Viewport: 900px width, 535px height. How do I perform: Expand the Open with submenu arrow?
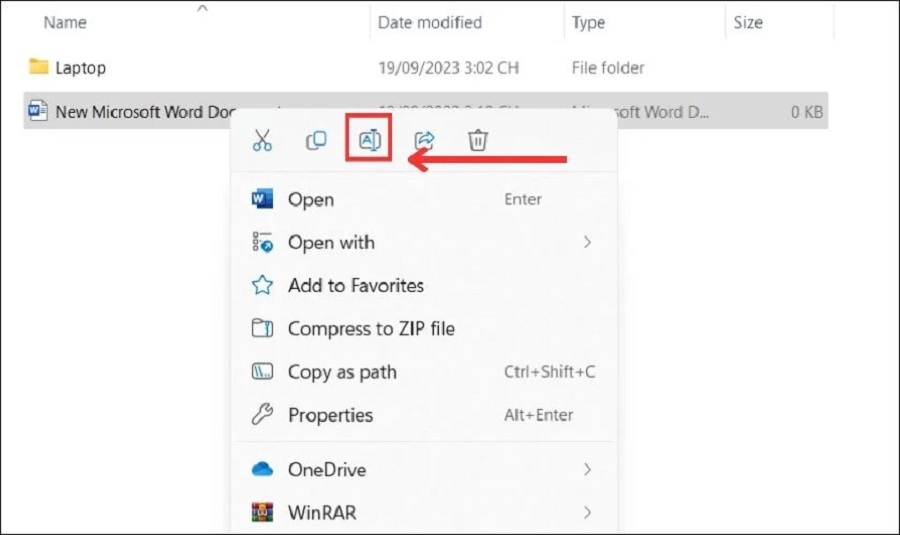click(x=587, y=242)
